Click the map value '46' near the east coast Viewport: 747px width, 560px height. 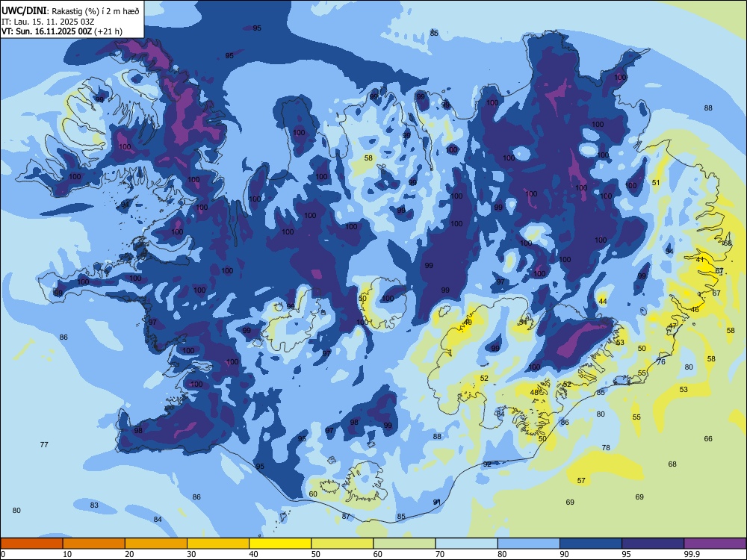(695, 310)
